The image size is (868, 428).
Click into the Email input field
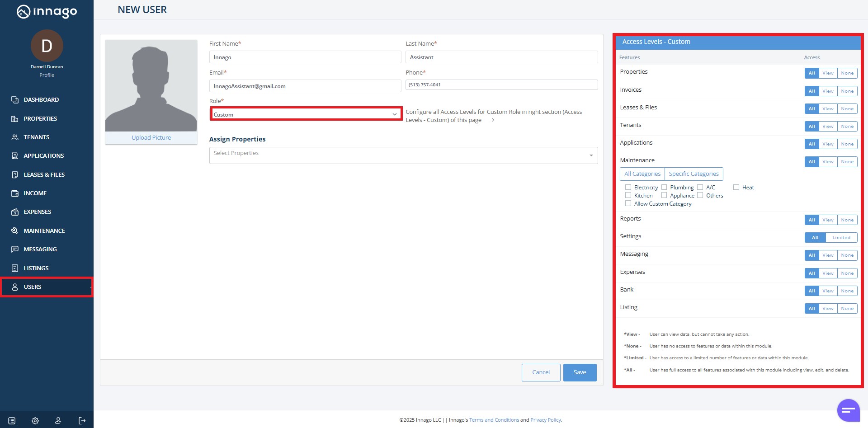tap(305, 86)
